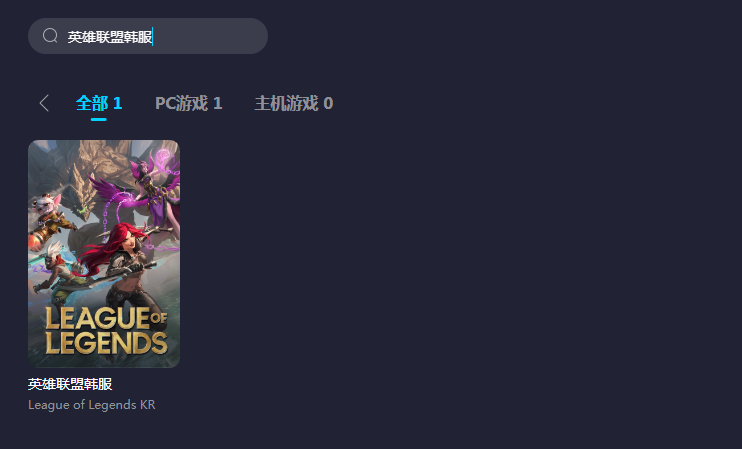Focus the search box containing 英雄联盟韩服
Image resolution: width=742 pixels, height=449 pixels.
148,36
